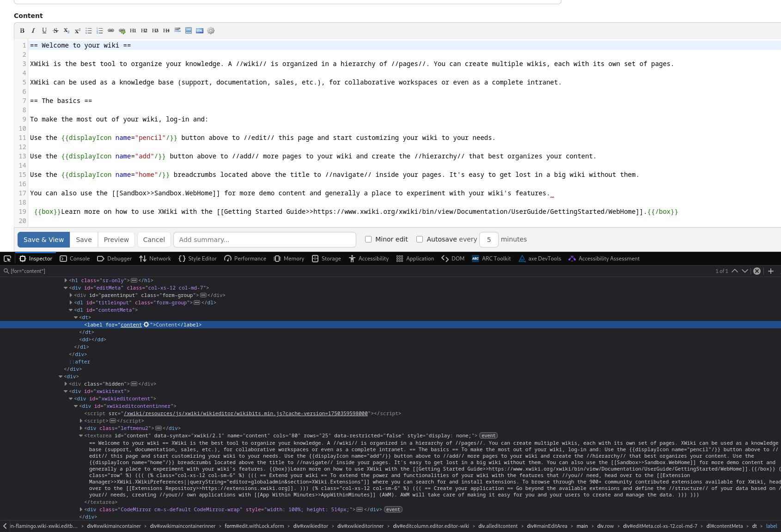Open the DOM tab
The image size is (781, 532).
453,259
